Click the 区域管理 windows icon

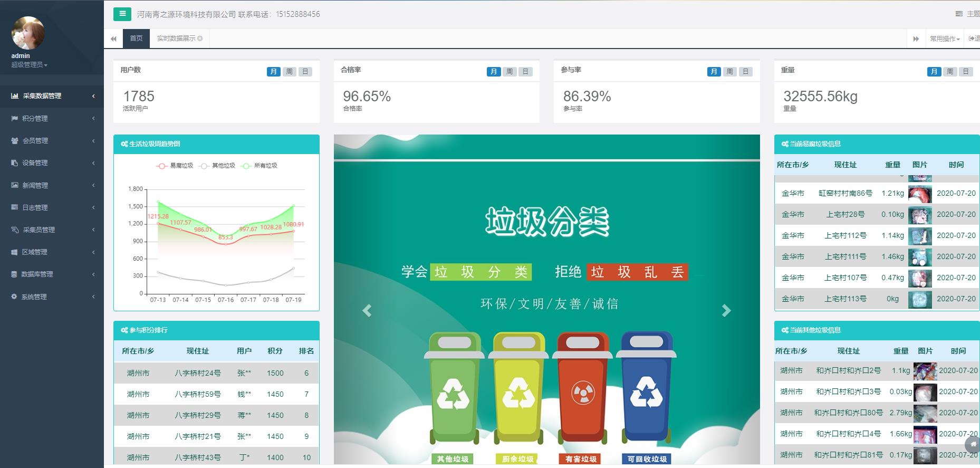(15, 252)
